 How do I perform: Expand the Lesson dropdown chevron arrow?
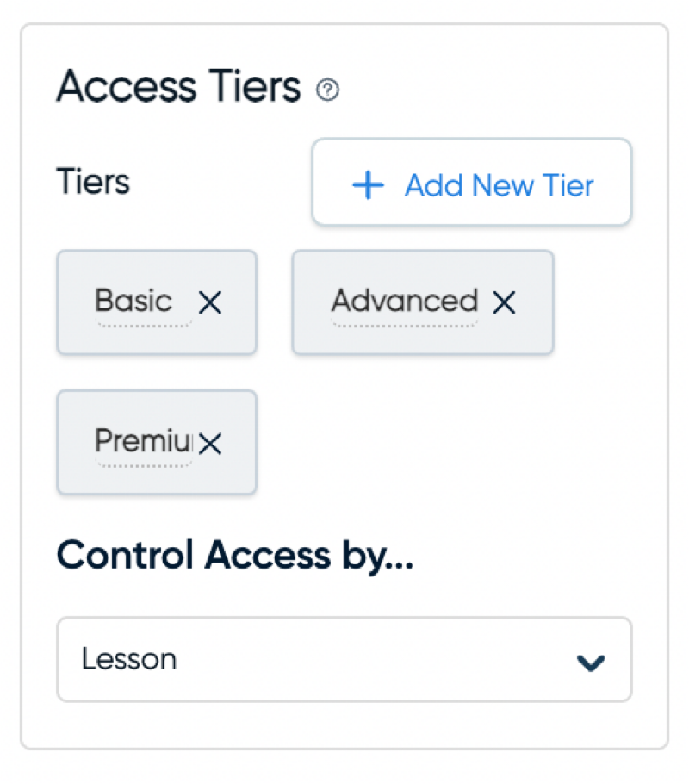click(x=591, y=663)
